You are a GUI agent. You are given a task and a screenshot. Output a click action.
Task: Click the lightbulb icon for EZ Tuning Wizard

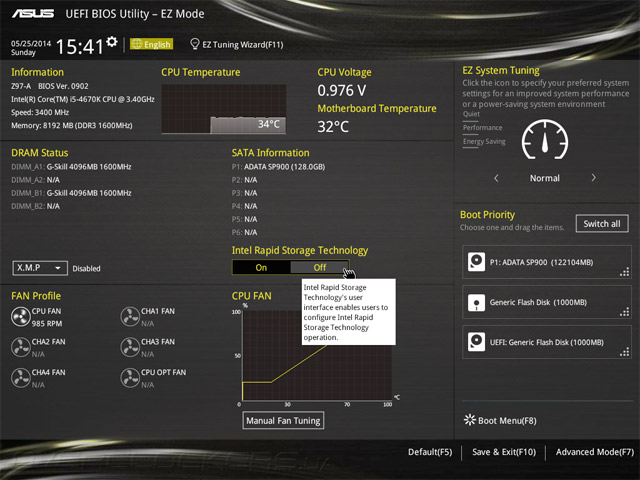coord(195,44)
